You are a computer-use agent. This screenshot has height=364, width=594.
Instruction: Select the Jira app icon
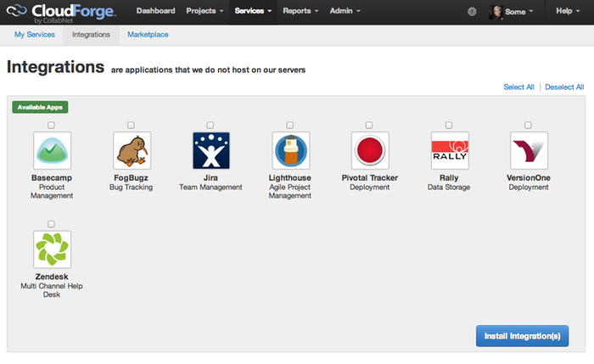tap(210, 151)
